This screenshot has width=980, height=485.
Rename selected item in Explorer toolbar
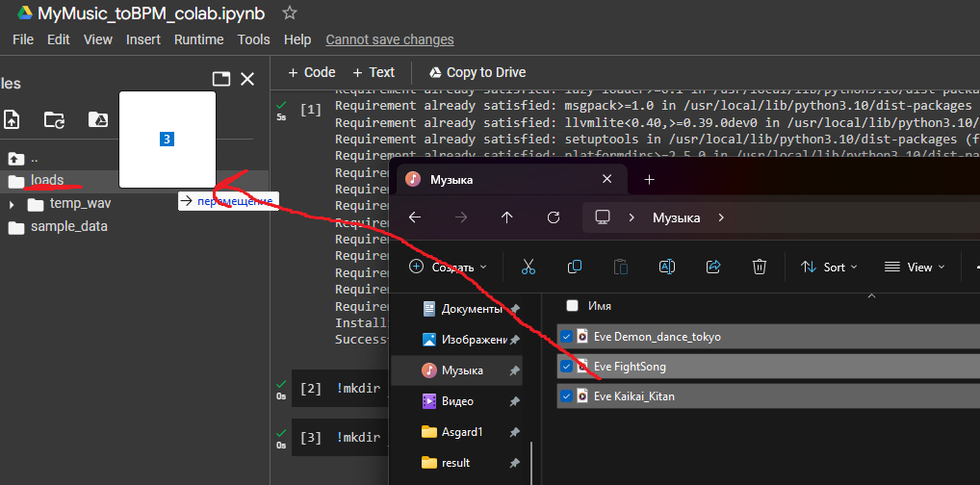pos(667,267)
